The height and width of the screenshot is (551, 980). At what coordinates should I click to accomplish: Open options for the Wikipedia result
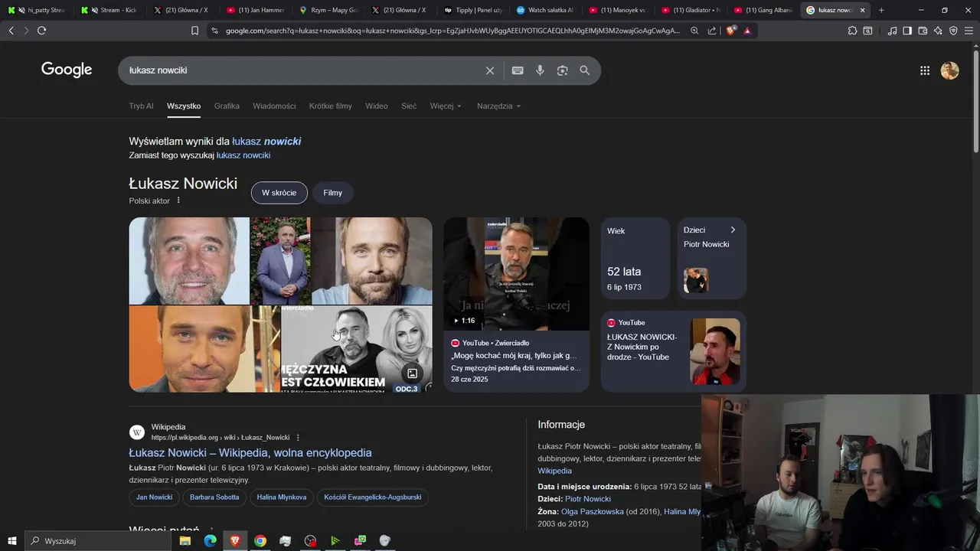[x=298, y=438]
